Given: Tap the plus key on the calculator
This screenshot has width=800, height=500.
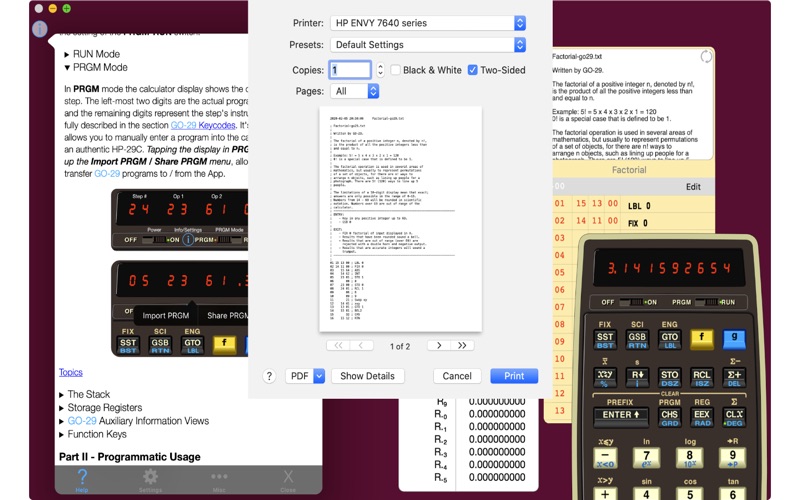Looking at the screenshot, I should pos(606,494).
